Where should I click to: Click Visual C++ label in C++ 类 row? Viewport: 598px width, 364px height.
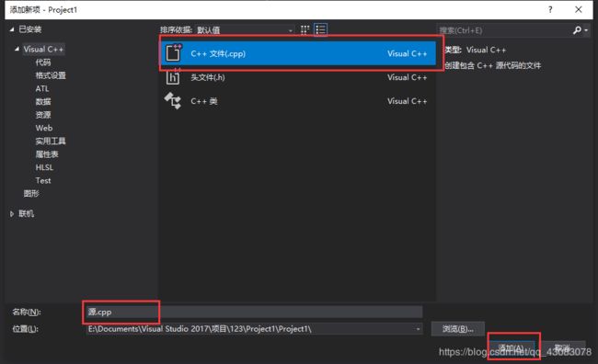407,101
